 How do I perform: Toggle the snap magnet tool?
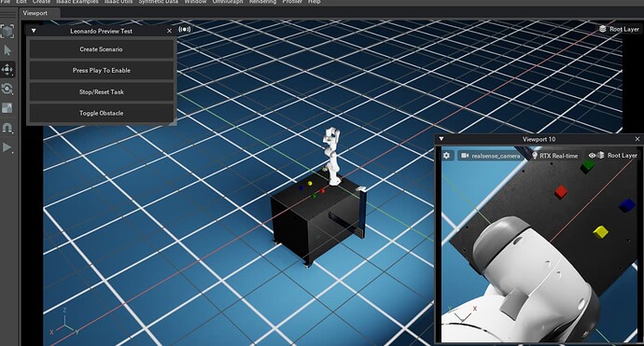click(x=7, y=128)
